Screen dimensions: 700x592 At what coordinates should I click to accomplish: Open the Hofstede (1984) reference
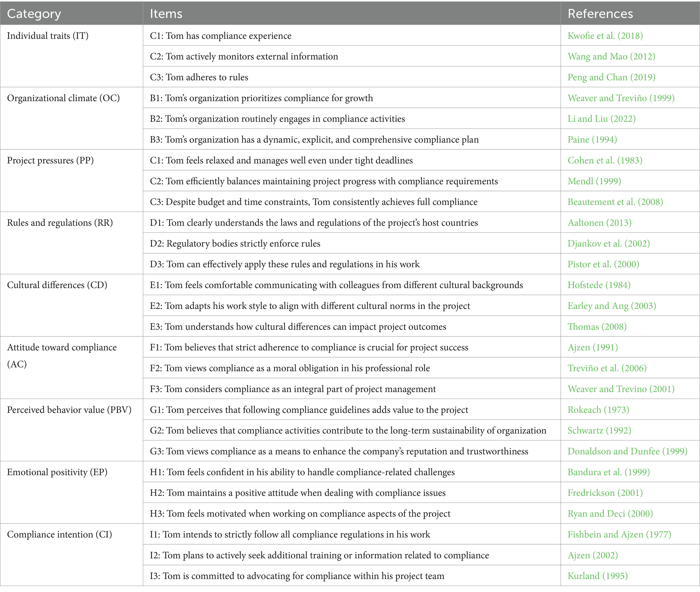click(599, 285)
